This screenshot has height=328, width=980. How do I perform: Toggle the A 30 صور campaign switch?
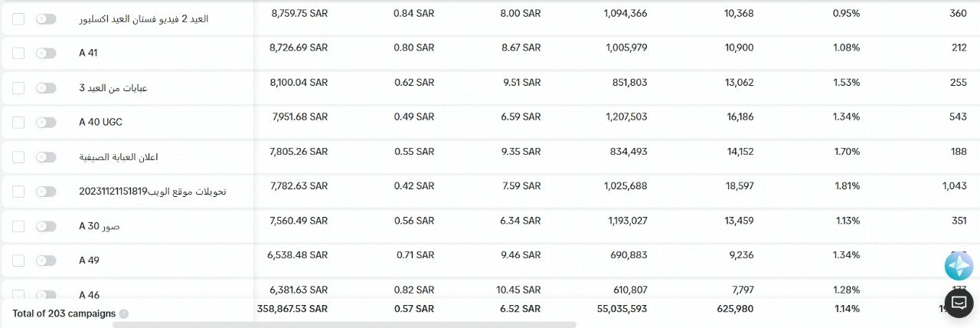tap(46, 226)
